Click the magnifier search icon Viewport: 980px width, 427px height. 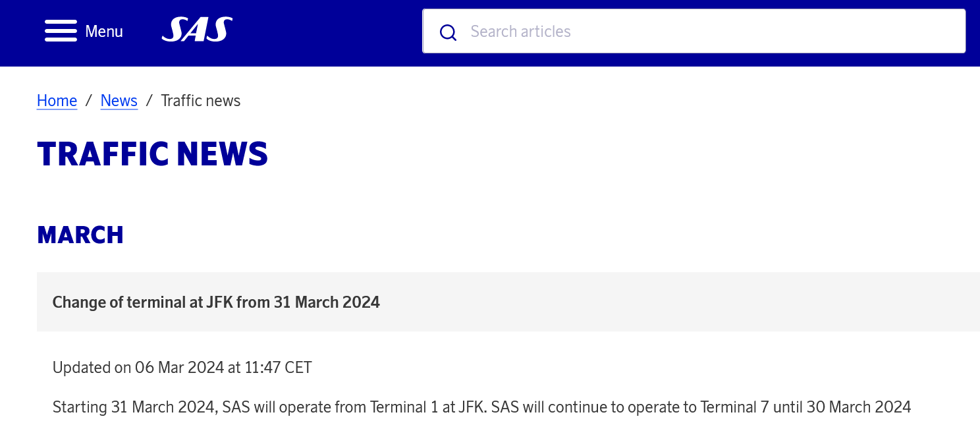(x=448, y=32)
